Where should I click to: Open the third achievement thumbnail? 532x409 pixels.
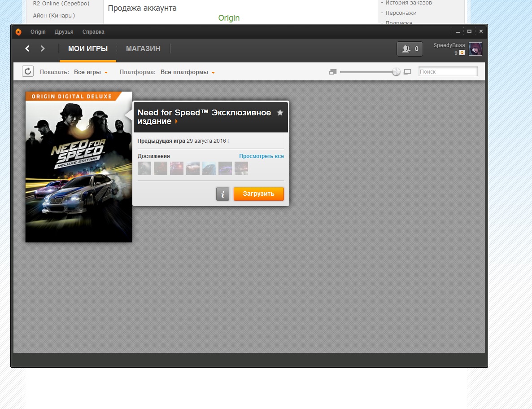coord(177,168)
